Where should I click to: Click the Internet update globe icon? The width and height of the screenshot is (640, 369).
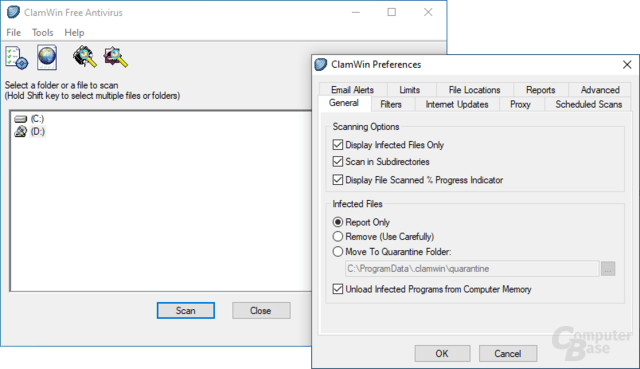click(47, 57)
